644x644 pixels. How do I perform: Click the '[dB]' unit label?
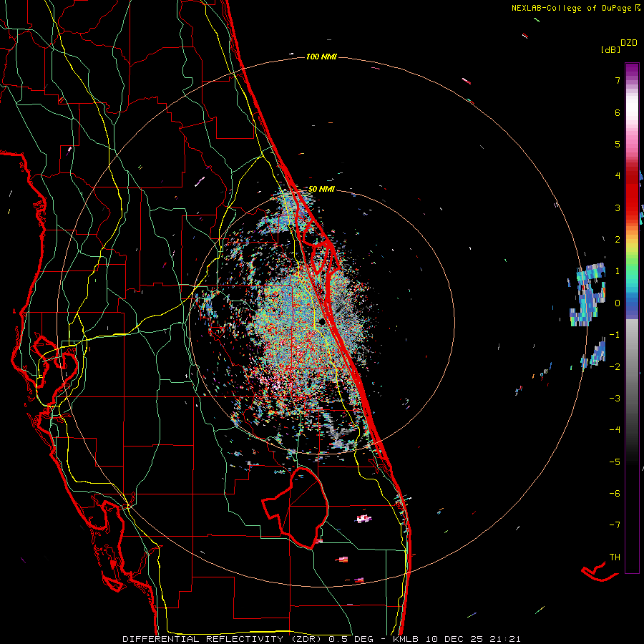click(610, 49)
